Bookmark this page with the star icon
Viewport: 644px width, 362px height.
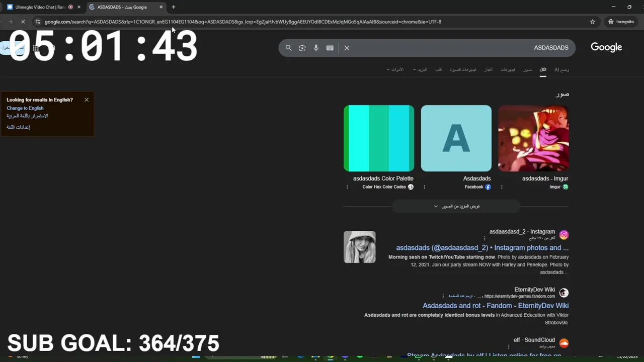click(592, 22)
